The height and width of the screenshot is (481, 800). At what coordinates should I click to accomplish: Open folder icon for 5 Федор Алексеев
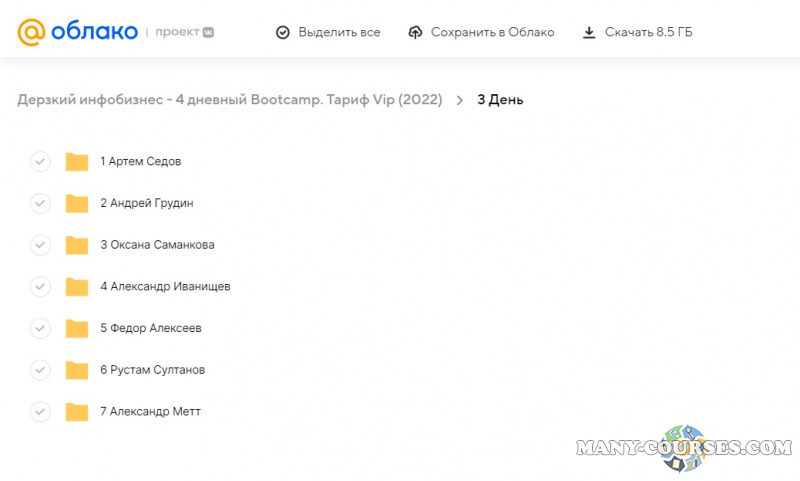click(x=77, y=329)
